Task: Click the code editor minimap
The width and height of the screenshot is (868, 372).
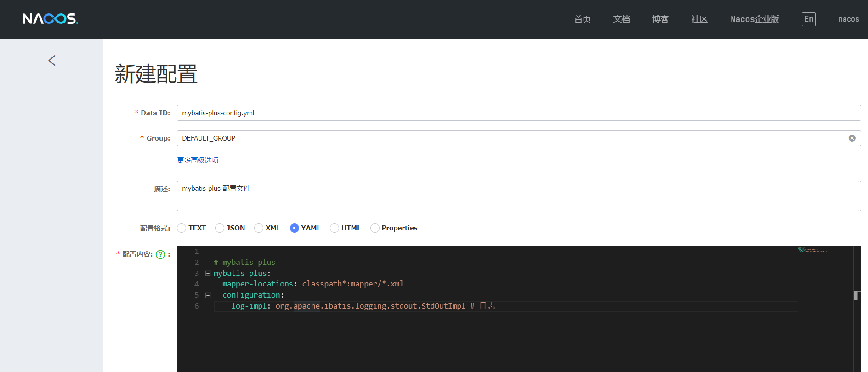Action: (x=812, y=250)
